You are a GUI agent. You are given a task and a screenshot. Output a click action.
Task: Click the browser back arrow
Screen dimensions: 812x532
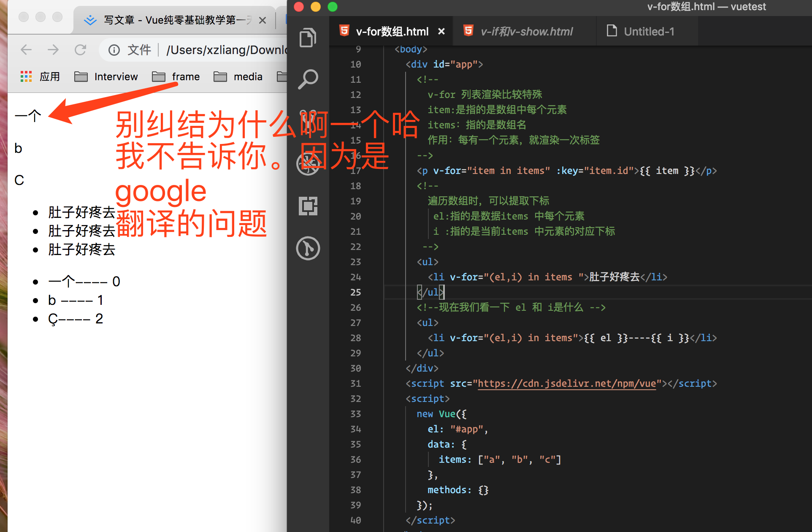(26, 50)
